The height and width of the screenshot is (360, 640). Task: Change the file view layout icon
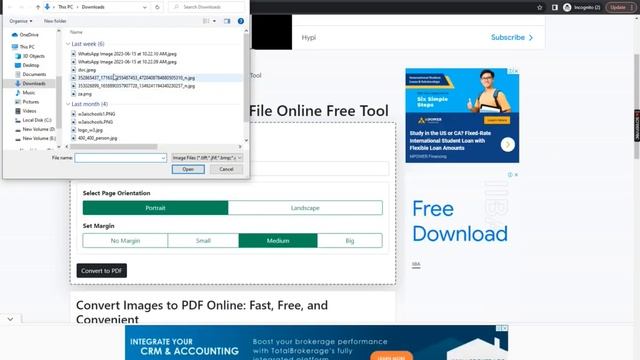[x=206, y=21]
